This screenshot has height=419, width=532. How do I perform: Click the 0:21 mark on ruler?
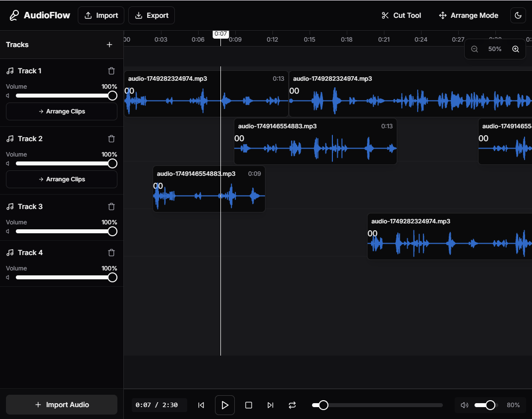click(384, 39)
